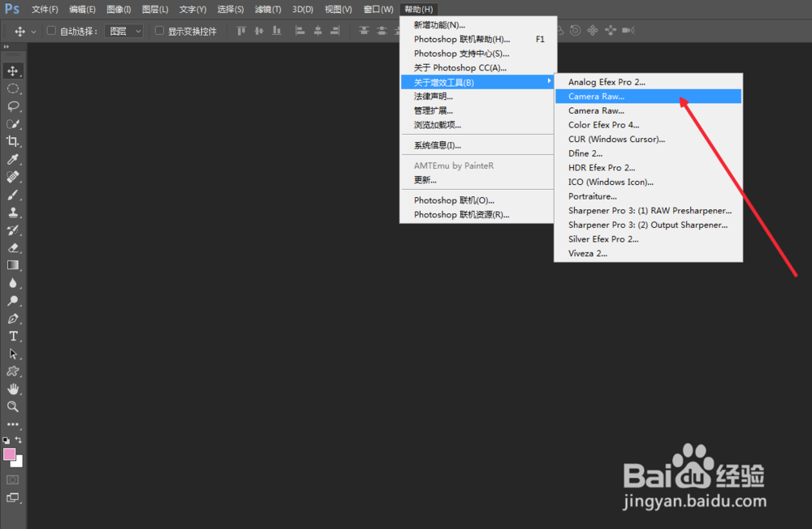Viewport: 812px width, 529px height.
Task: Choose 更新... menu item
Action: pyautogui.click(x=478, y=180)
